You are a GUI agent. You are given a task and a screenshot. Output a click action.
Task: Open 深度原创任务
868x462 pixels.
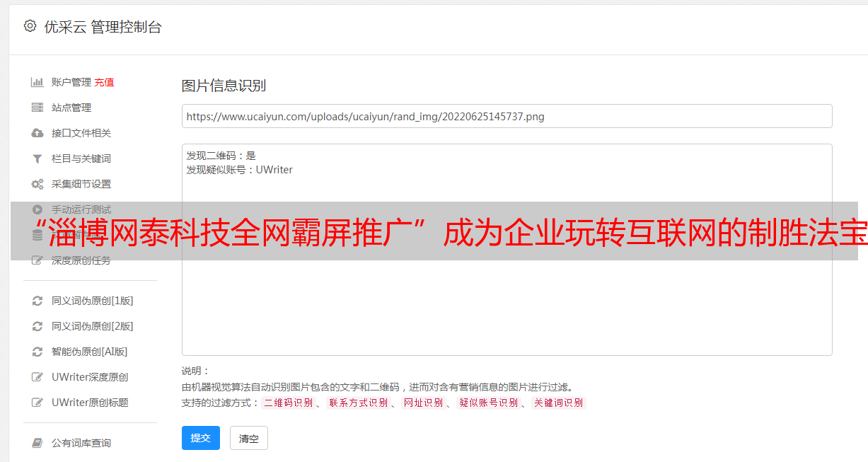81,260
